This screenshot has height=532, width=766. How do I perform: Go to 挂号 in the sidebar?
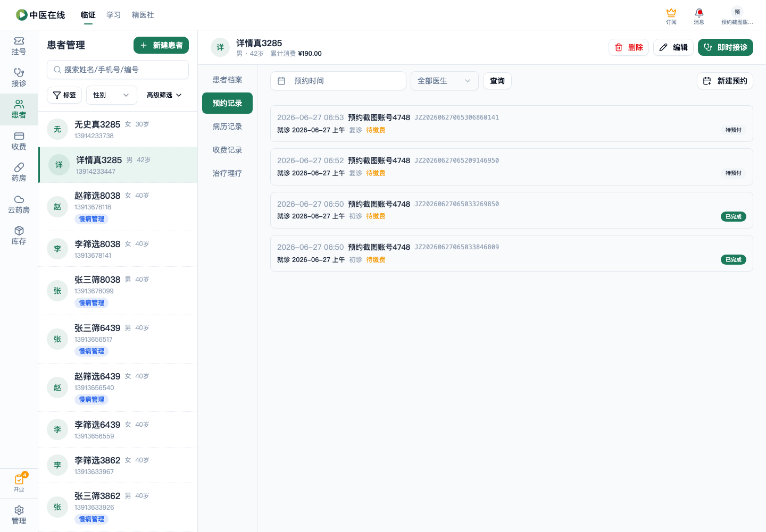point(19,46)
